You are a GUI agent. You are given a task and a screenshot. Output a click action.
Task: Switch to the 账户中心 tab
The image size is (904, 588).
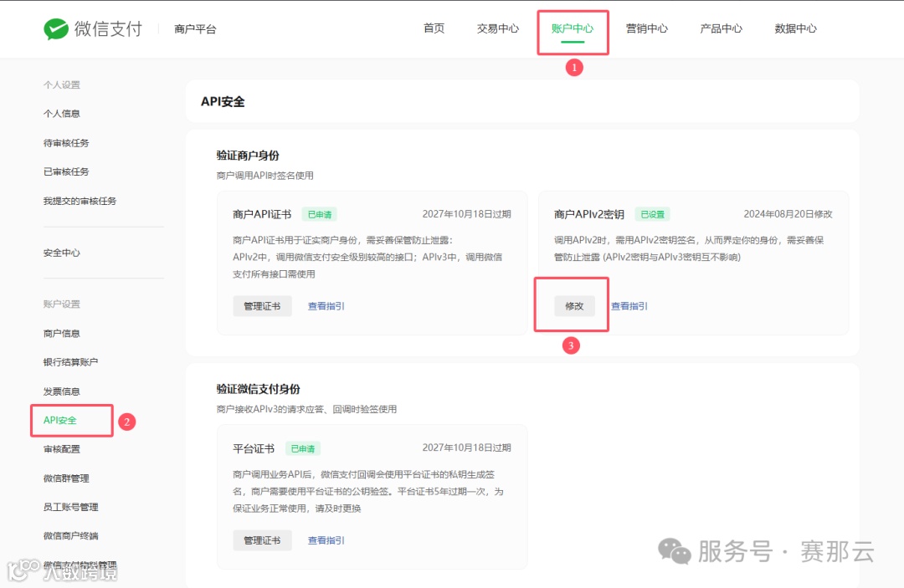pos(573,28)
